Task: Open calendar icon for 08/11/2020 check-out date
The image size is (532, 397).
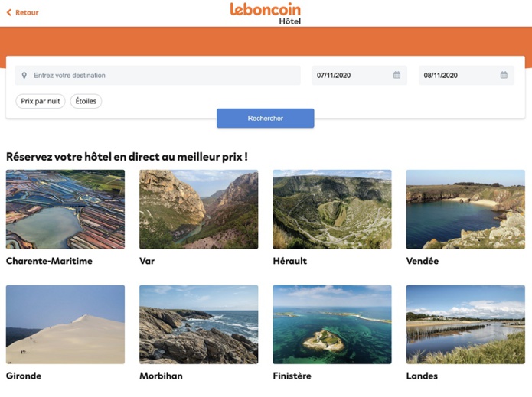Action: pos(504,76)
